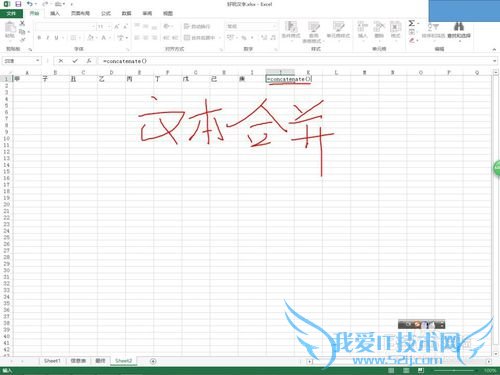Toggle middle vertical alignment
The height and width of the screenshot is (375, 500).
pos(146,26)
